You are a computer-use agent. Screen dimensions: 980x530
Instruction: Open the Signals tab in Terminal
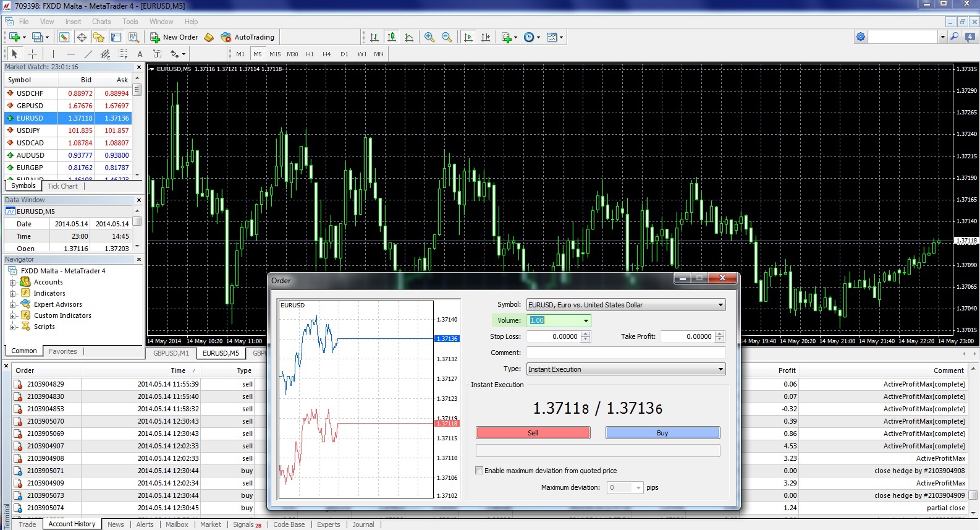point(247,524)
